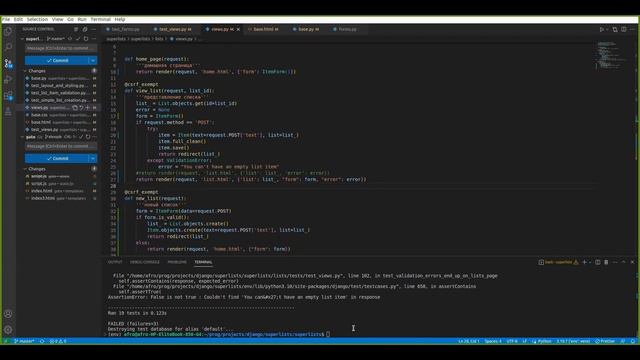Discard changes icon on the views.py change row

coord(81,108)
